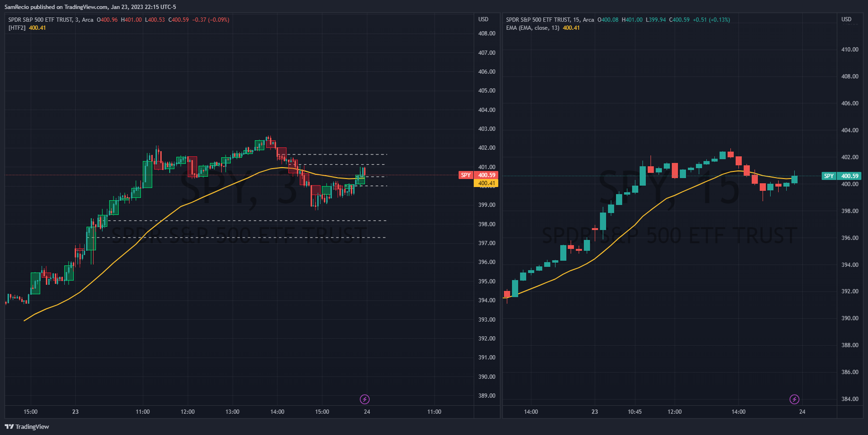Click the 10:45 time label on right chart
This screenshot has height=435, width=868.
click(x=634, y=412)
